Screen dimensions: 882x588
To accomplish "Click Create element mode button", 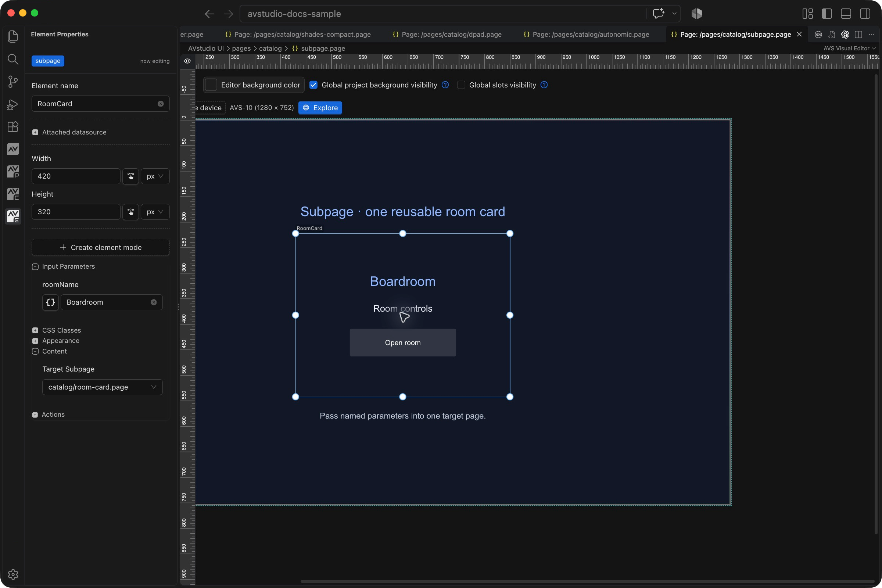I will (x=100, y=247).
